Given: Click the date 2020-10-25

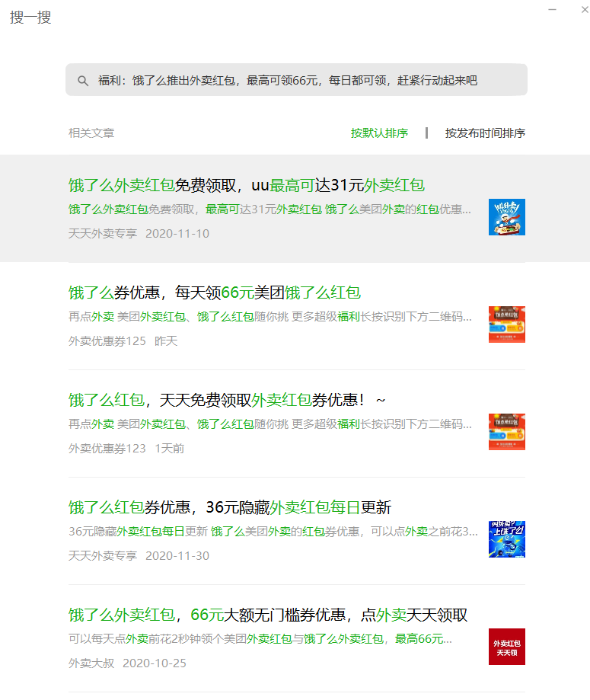Looking at the screenshot, I should point(155,663).
